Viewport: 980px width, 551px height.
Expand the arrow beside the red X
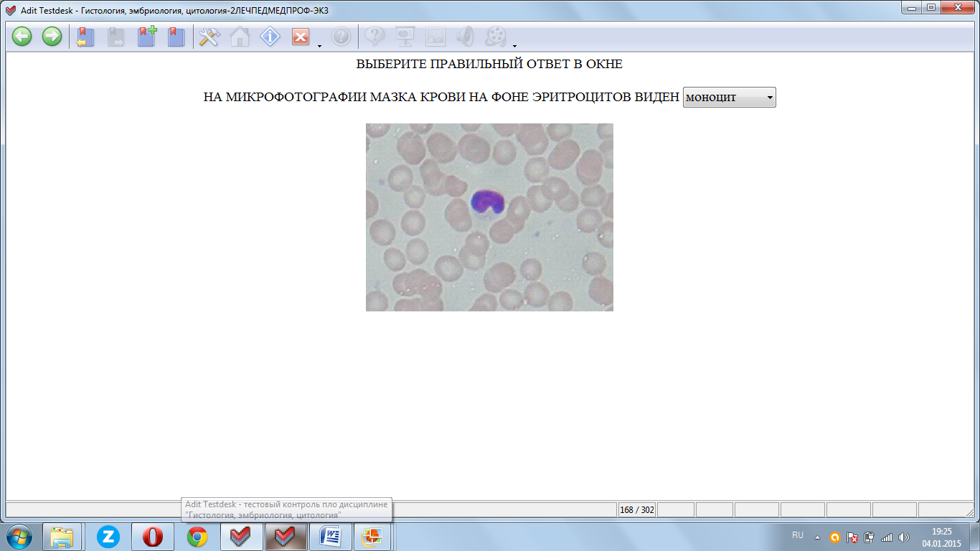coord(319,45)
